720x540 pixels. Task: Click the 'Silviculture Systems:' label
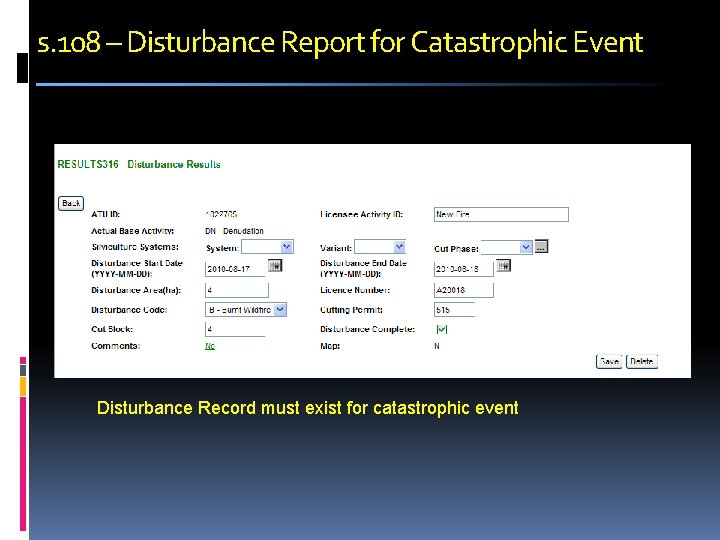135,247
